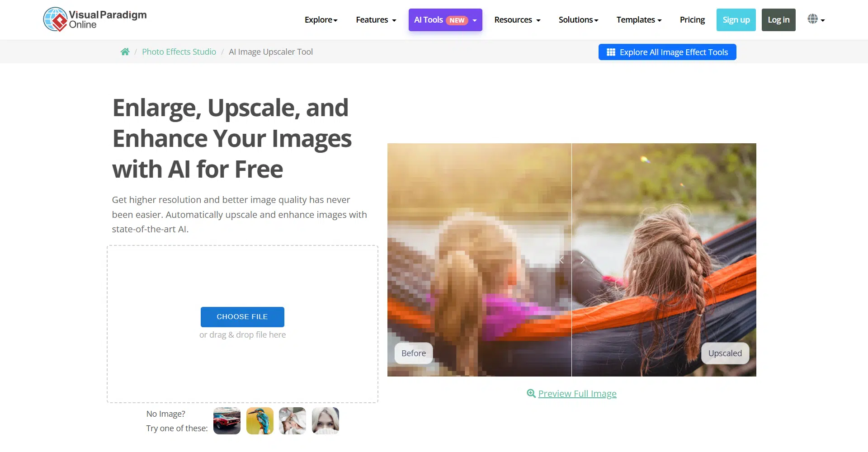Expand the Solutions menu
This screenshot has height=452, width=868.
[x=578, y=20]
